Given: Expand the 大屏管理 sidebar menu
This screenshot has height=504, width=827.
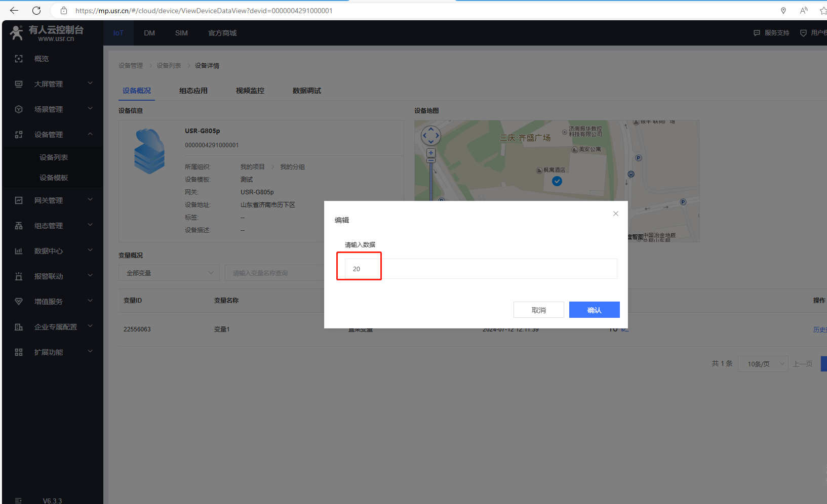Looking at the screenshot, I should point(90,83).
